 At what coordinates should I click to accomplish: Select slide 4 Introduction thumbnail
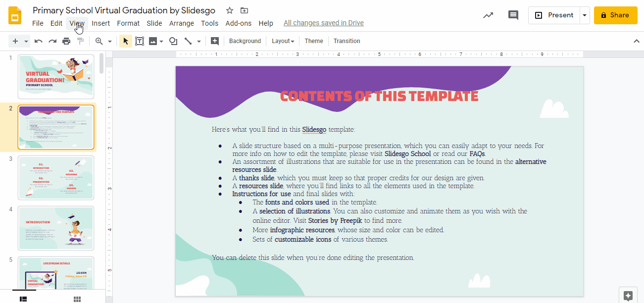[x=56, y=228]
